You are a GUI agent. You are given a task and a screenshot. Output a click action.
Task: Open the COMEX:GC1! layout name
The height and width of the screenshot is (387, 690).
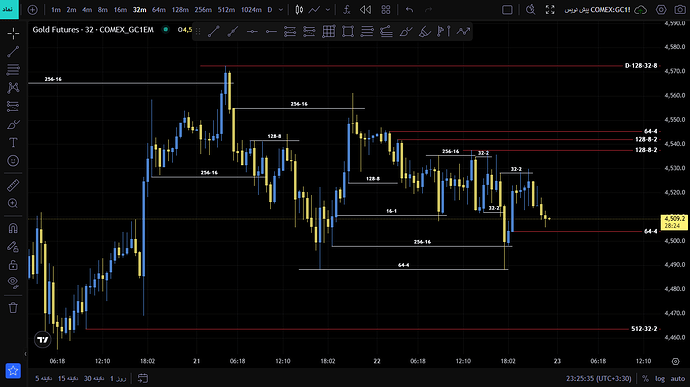click(597, 10)
